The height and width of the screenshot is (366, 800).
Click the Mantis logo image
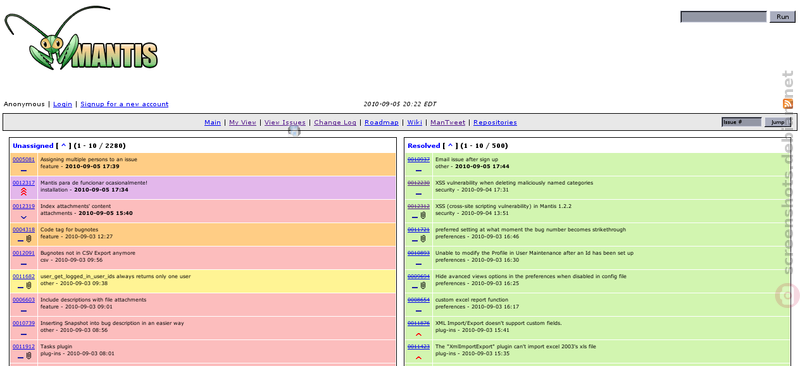81,39
